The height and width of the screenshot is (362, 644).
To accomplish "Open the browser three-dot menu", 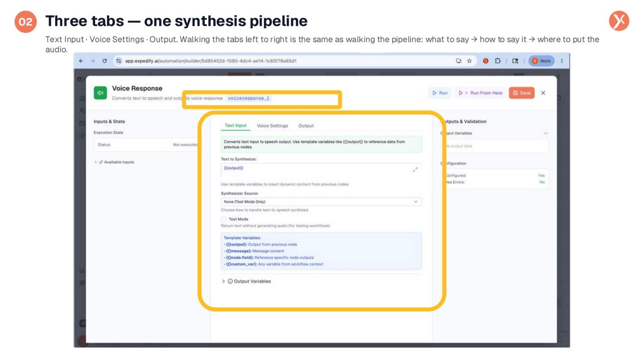I will (x=562, y=61).
